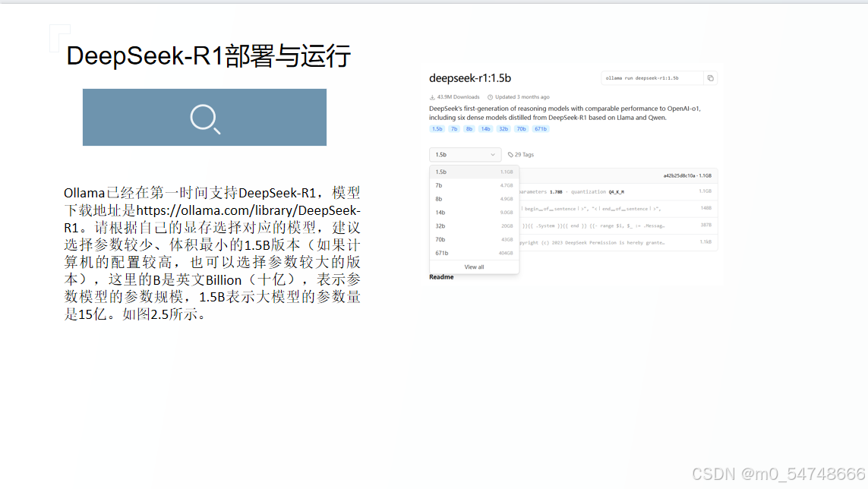Click the blue 14b tag chip
Image resolution: width=868 pixels, height=489 pixels.
[x=485, y=129]
